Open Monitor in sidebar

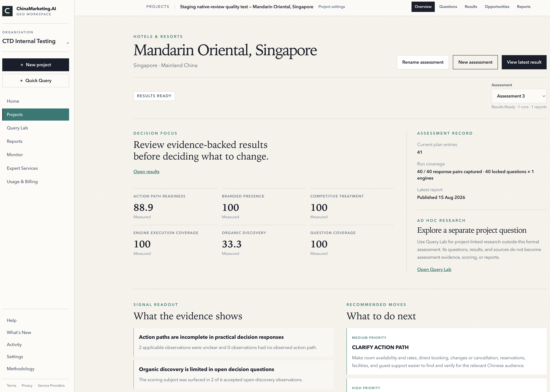(36, 155)
